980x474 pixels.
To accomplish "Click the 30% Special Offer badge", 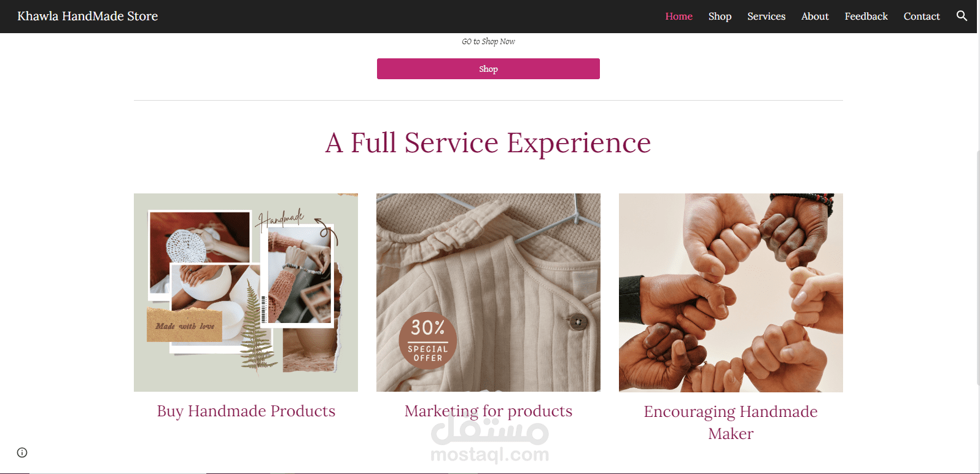I will 428,341.
